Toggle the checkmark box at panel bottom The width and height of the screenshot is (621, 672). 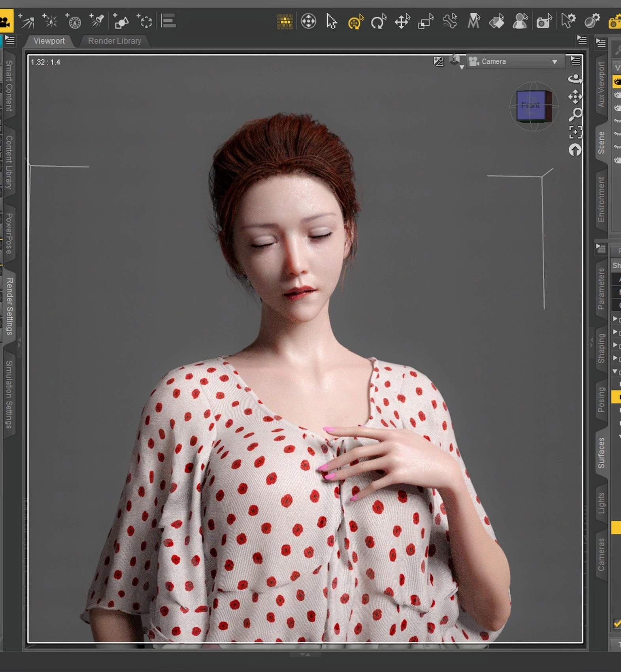click(x=617, y=623)
